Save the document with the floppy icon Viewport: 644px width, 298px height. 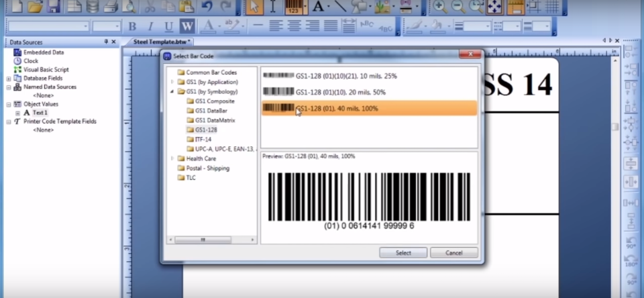pos(54,6)
